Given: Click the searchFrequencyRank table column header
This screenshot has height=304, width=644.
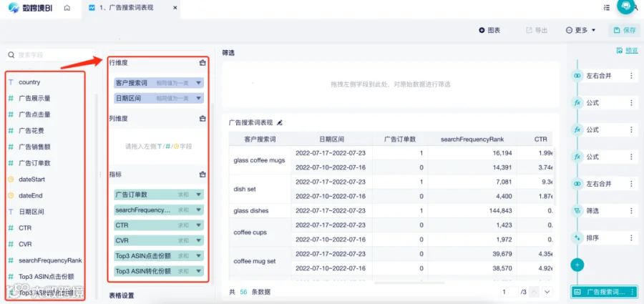Looking at the screenshot, I should pyautogui.click(x=472, y=139).
